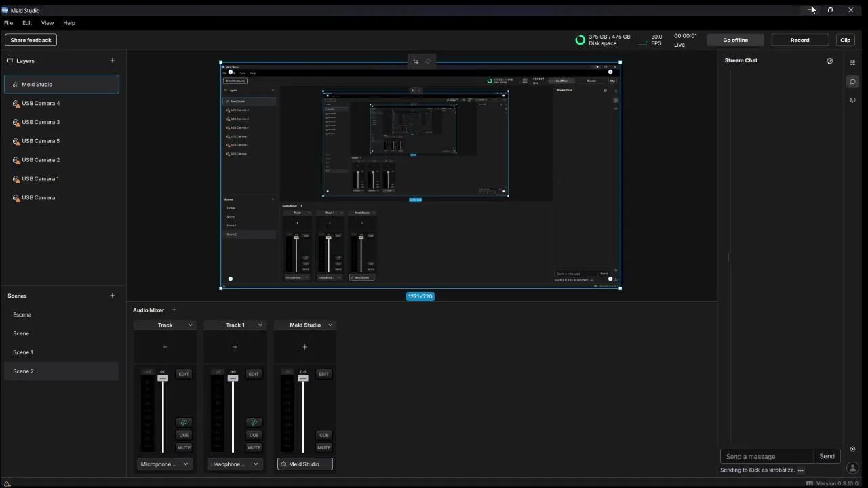
Task: Toggle the link button on Track channel
Action: click(184, 422)
